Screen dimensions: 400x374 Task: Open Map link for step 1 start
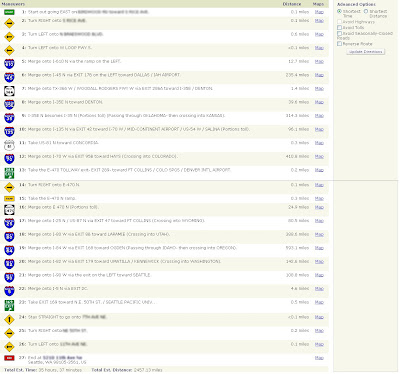pos(319,12)
